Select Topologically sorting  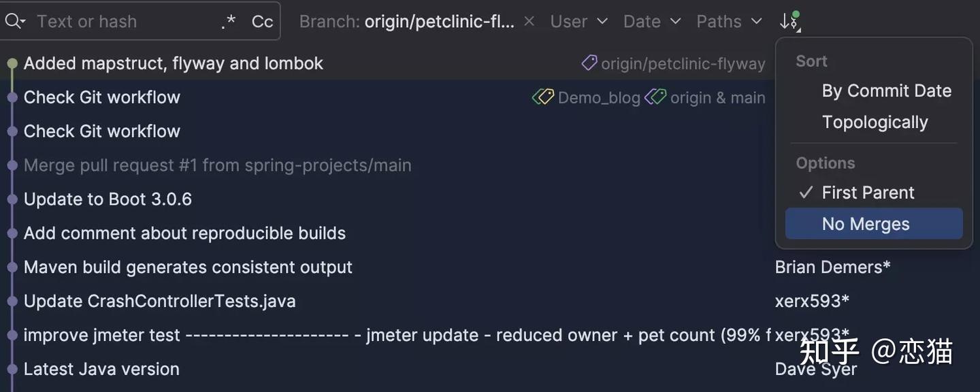coord(875,122)
